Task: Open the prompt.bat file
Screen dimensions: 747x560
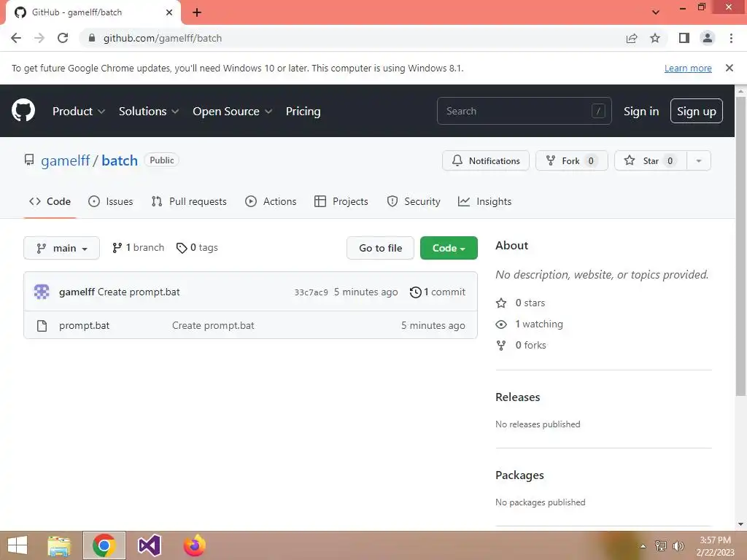Action: [x=85, y=326]
